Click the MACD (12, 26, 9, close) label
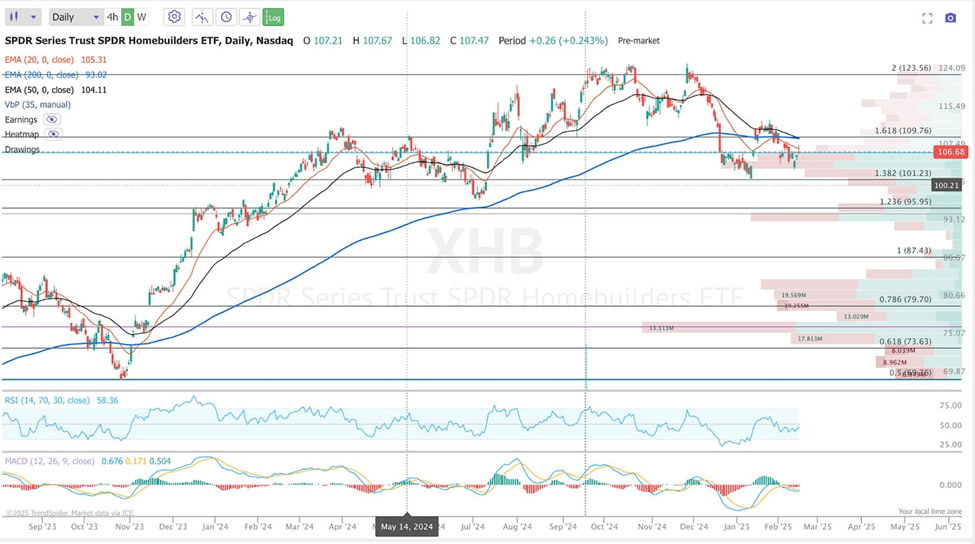 (x=50, y=461)
